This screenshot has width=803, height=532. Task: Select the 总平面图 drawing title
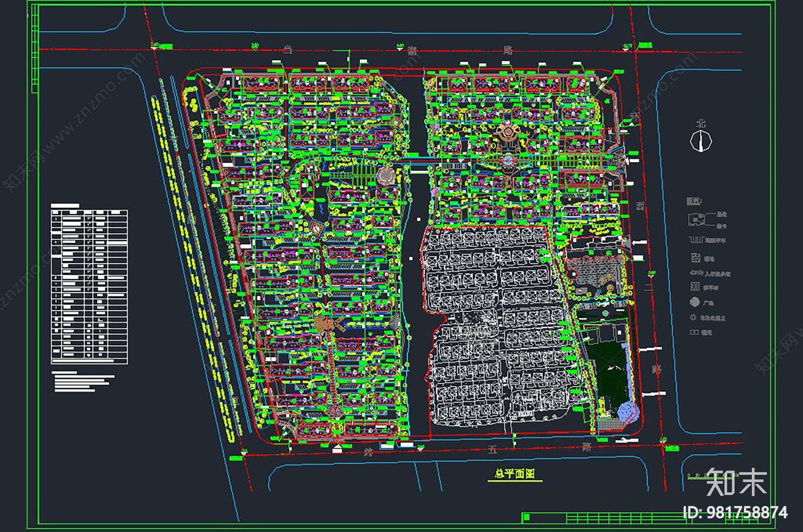[x=514, y=473]
